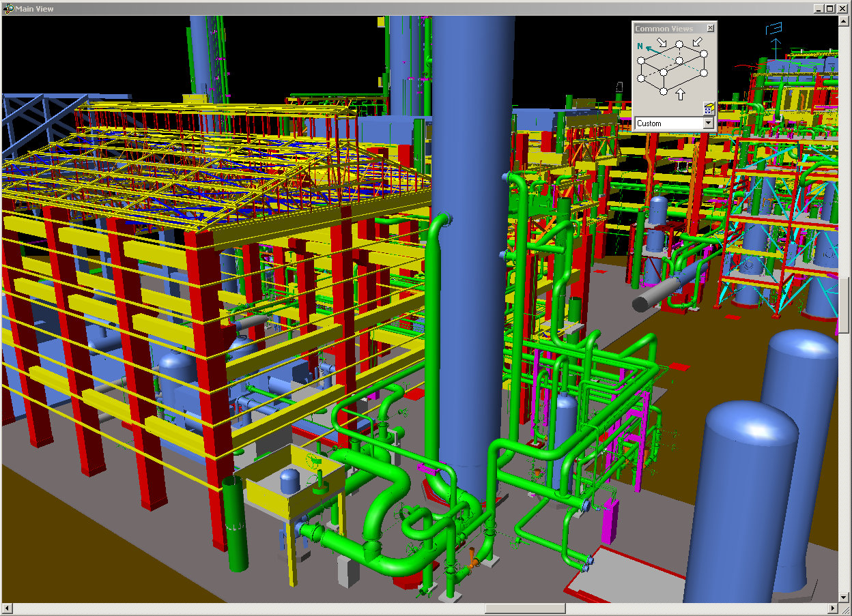Select the upper-left corner node of the cube

click(x=641, y=61)
